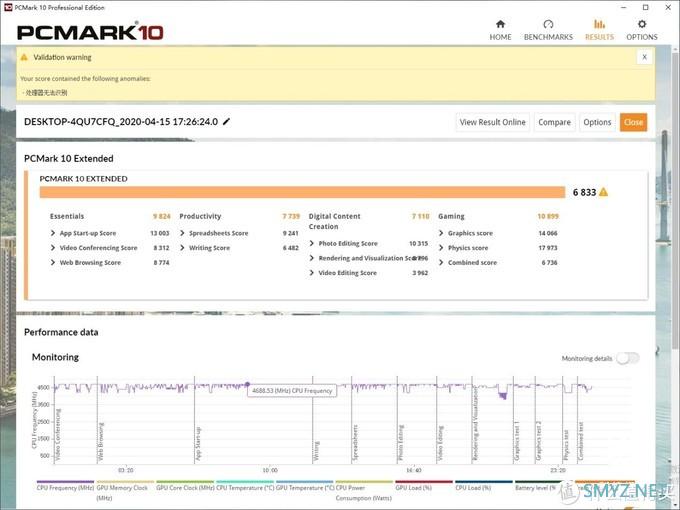Toggle CPU Temperature legend series
The height and width of the screenshot is (510, 680).
coord(245,486)
